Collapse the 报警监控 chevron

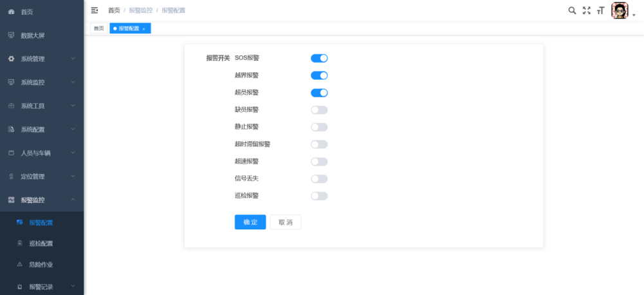tap(73, 200)
